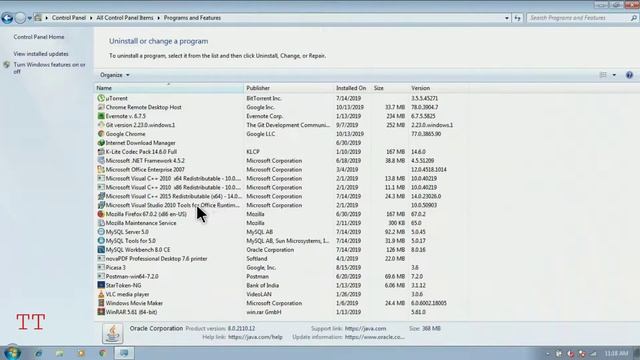Click the K-Lite Codec Pack icon
Viewport: 640px width, 360px height.
pos(101,152)
